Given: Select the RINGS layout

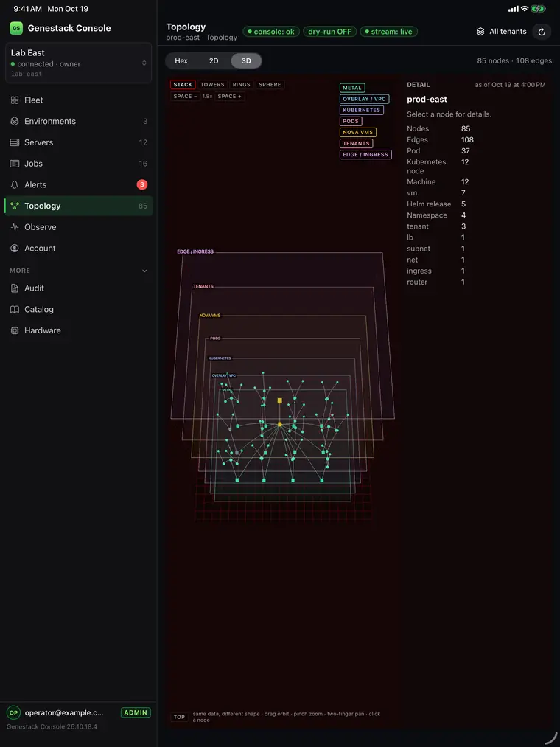Looking at the screenshot, I should 242,85.
